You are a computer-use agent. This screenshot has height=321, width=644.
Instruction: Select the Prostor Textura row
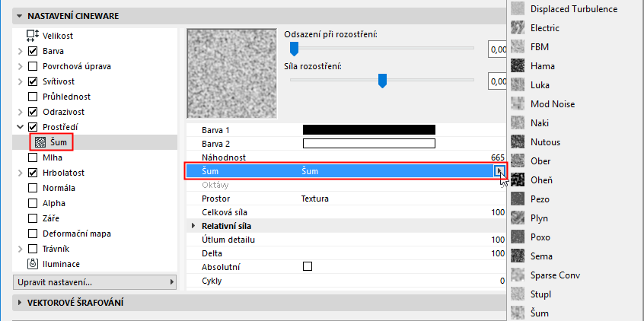pyautogui.click(x=346, y=199)
